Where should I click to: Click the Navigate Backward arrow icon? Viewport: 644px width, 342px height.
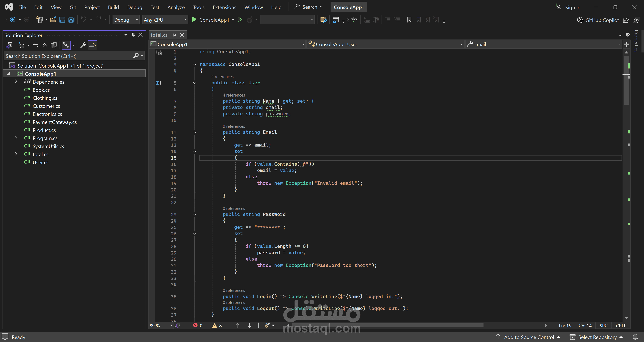coord(13,19)
